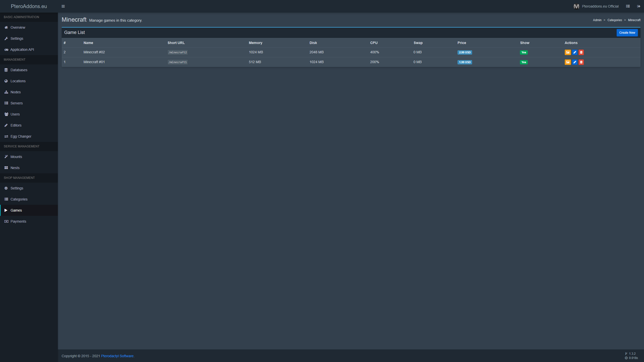
Task: Open the Pterodactyl Software footer link
Action: (117, 356)
